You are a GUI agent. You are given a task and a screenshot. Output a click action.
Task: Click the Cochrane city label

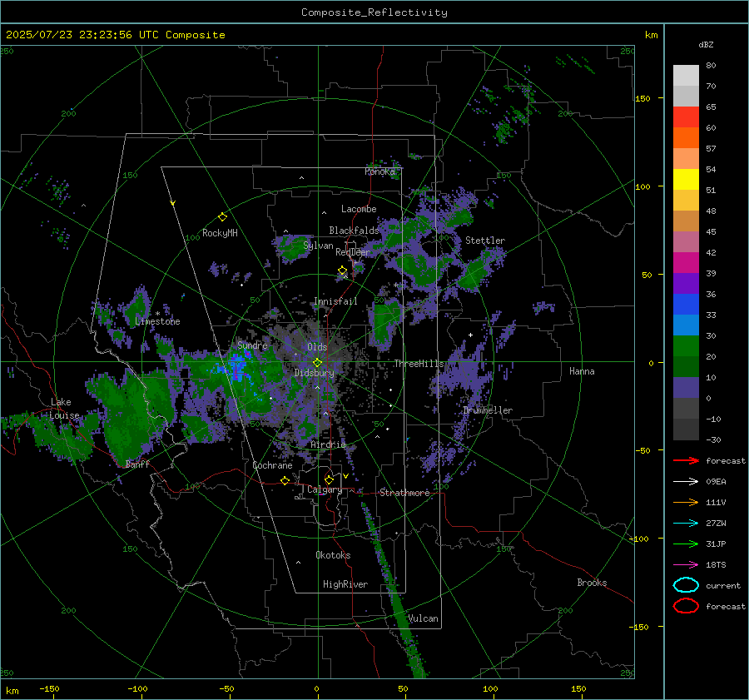(272, 465)
